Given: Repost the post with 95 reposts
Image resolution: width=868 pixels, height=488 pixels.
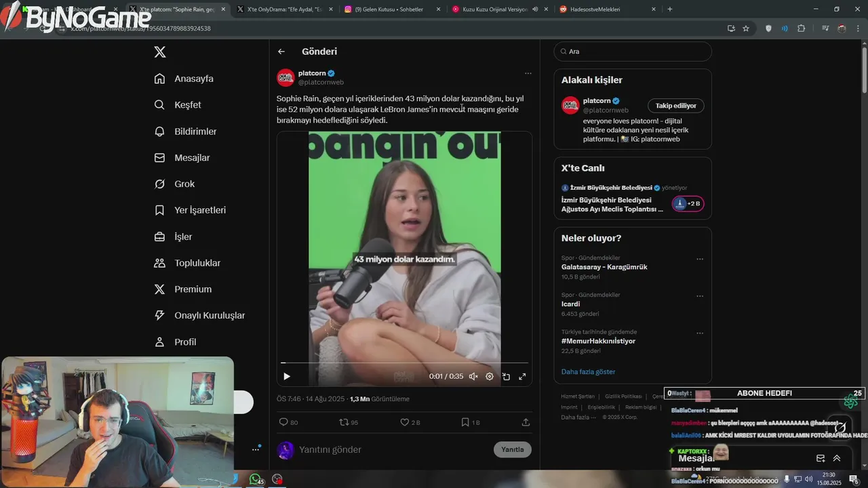Looking at the screenshot, I should tap(344, 422).
